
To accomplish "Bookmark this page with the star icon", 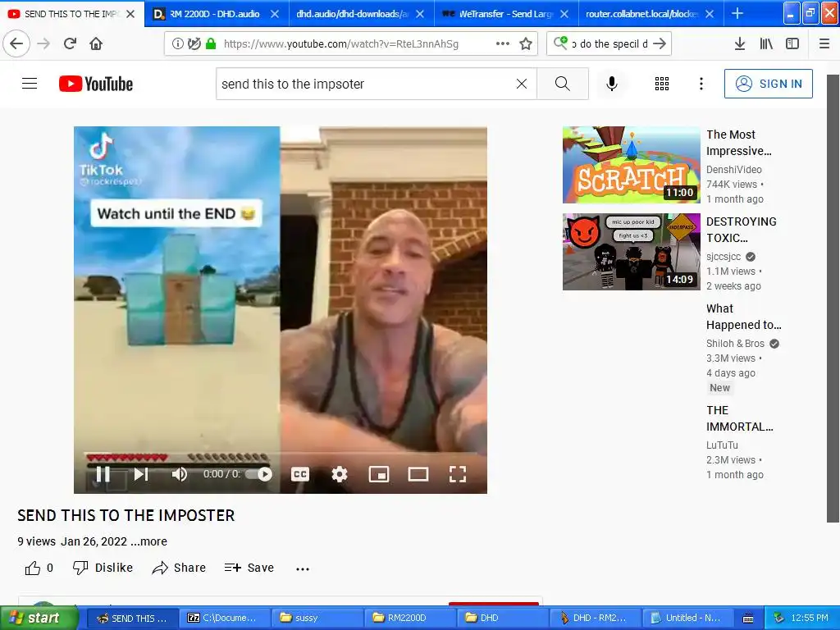I will tap(526, 43).
